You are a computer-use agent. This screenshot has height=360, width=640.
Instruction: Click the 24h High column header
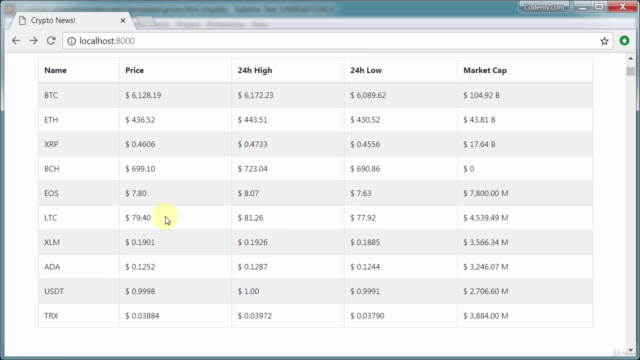pyautogui.click(x=255, y=70)
